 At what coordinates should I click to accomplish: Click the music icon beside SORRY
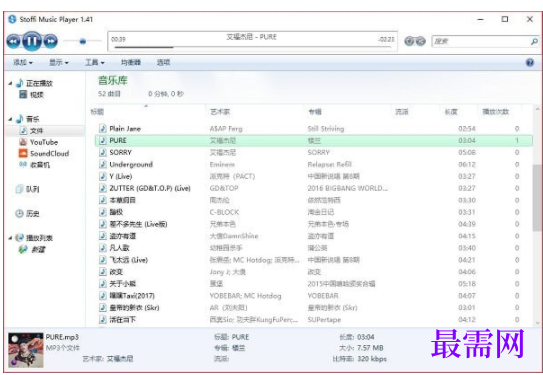(x=103, y=152)
